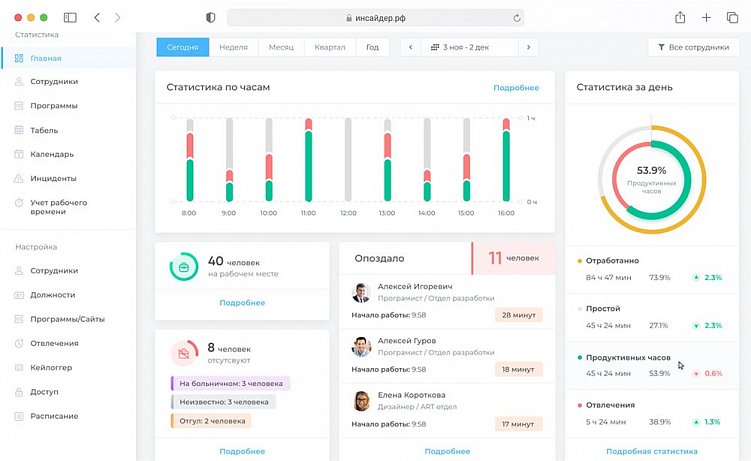Select the Сегодня period tab

click(x=182, y=47)
